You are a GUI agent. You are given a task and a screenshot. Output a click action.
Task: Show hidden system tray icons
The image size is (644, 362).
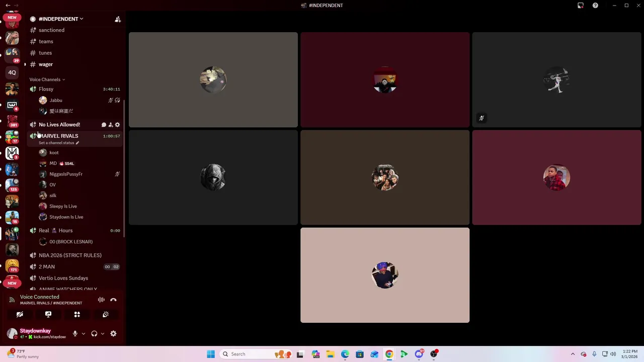click(573, 354)
